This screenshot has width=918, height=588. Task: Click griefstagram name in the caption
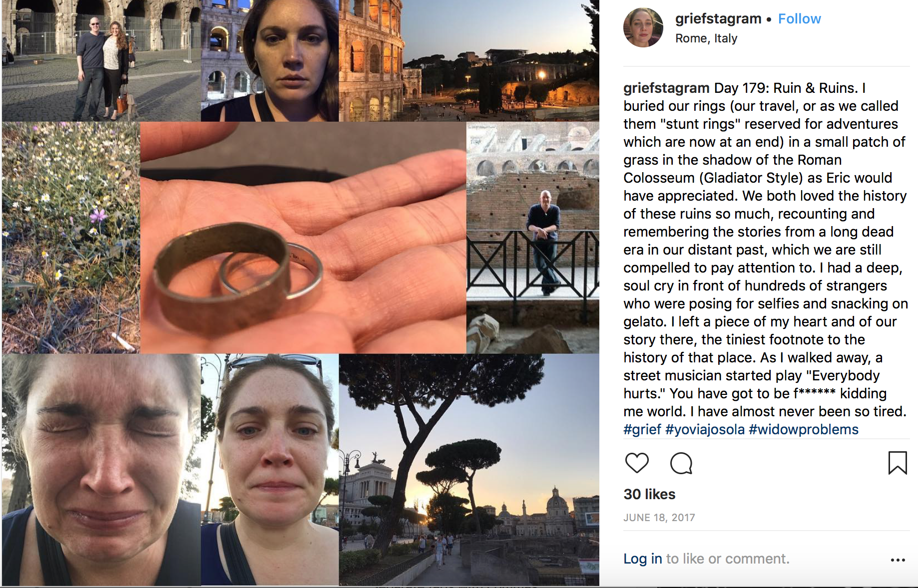click(666, 88)
